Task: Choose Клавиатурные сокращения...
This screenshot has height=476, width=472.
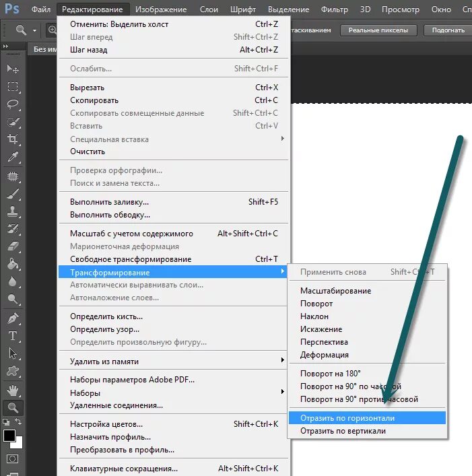Action: tap(173, 469)
